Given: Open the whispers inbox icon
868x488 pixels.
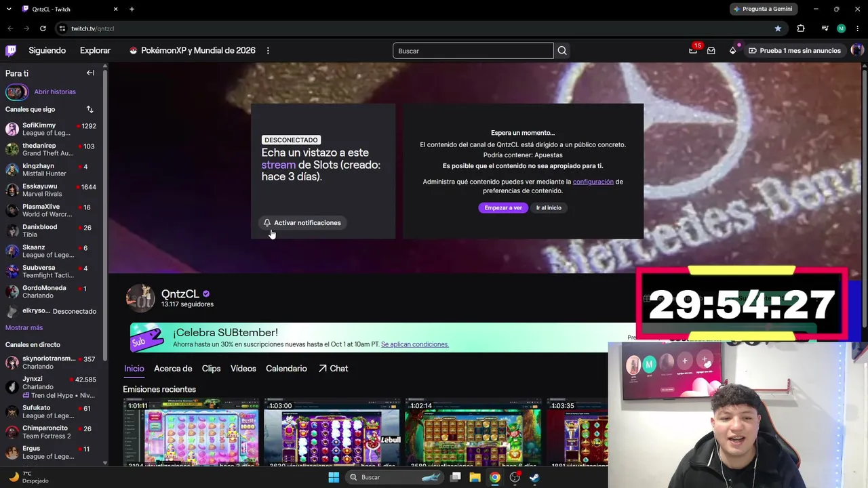Looking at the screenshot, I should click(x=711, y=51).
